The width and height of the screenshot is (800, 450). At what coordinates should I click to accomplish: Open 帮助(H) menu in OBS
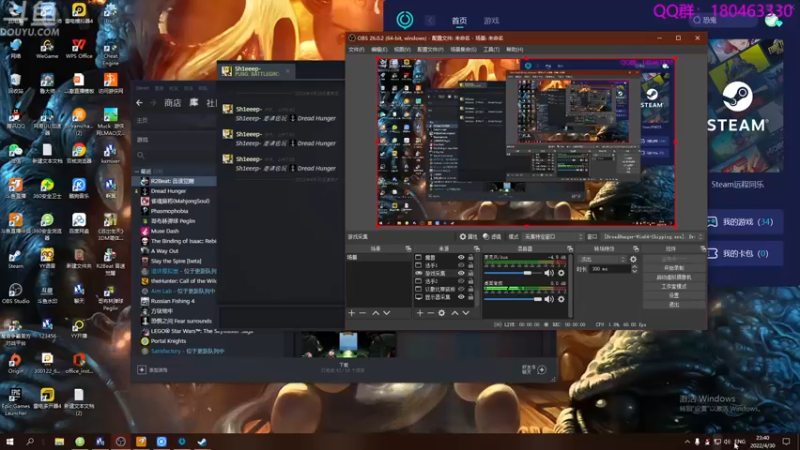(514, 49)
